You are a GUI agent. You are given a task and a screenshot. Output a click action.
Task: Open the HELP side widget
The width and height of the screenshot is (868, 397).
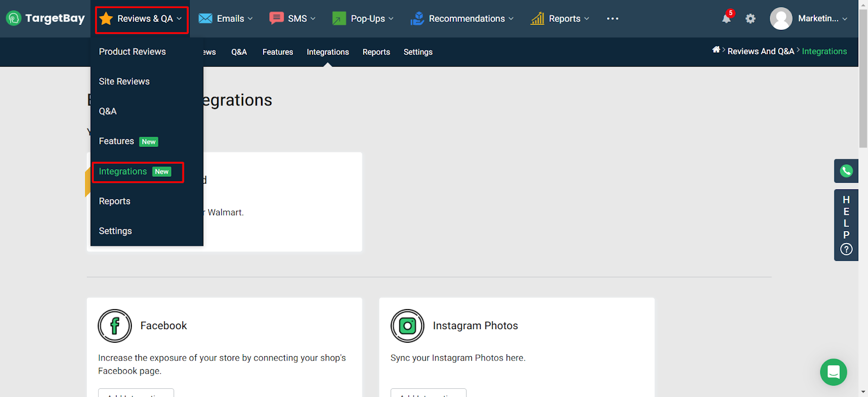[x=846, y=225]
